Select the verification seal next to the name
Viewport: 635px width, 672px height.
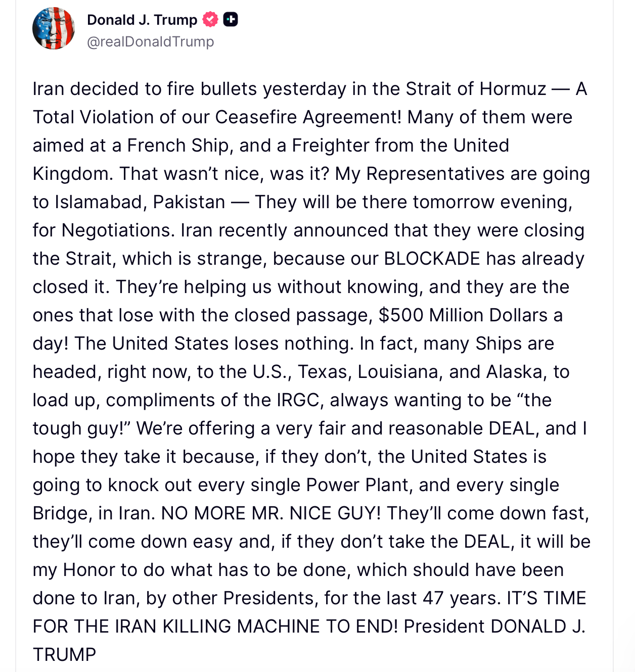pyautogui.click(x=209, y=20)
